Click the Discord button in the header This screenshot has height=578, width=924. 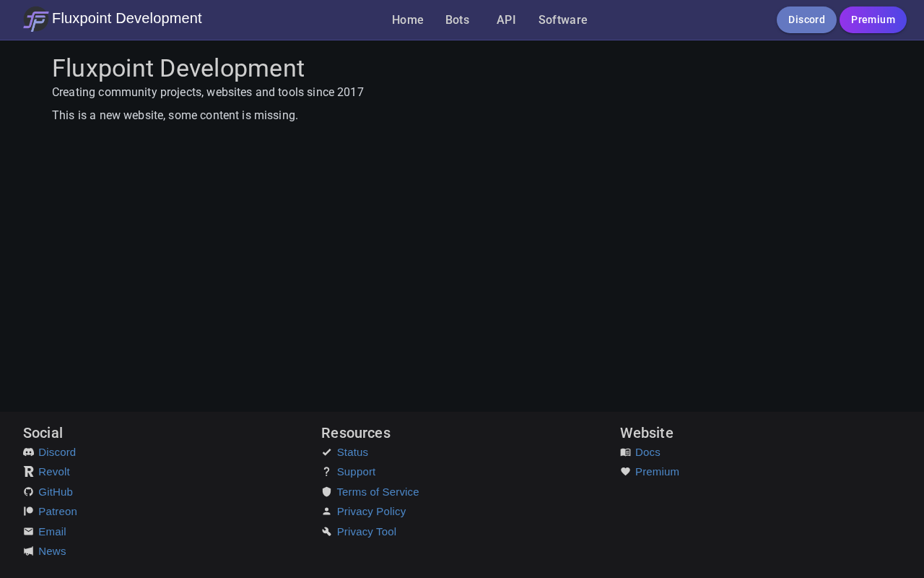[806, 20]
